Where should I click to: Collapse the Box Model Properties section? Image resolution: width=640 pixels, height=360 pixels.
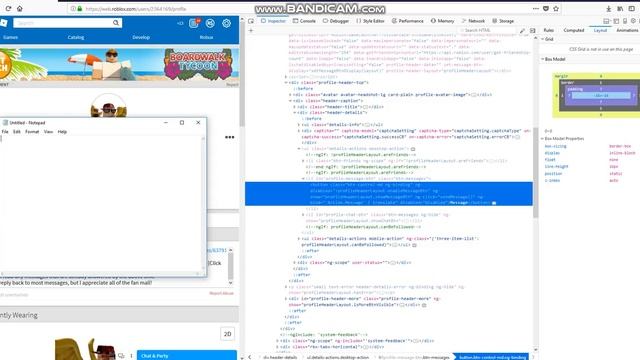543,139
